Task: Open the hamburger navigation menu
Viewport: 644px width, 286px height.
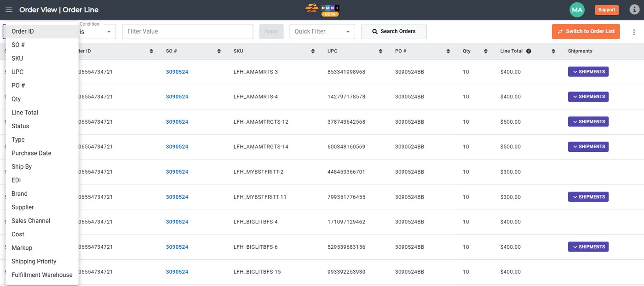Action: (x=9, y=10)
